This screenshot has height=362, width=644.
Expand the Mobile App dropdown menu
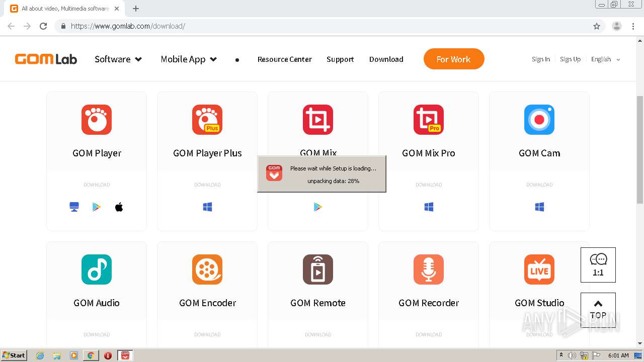point(189,59)
